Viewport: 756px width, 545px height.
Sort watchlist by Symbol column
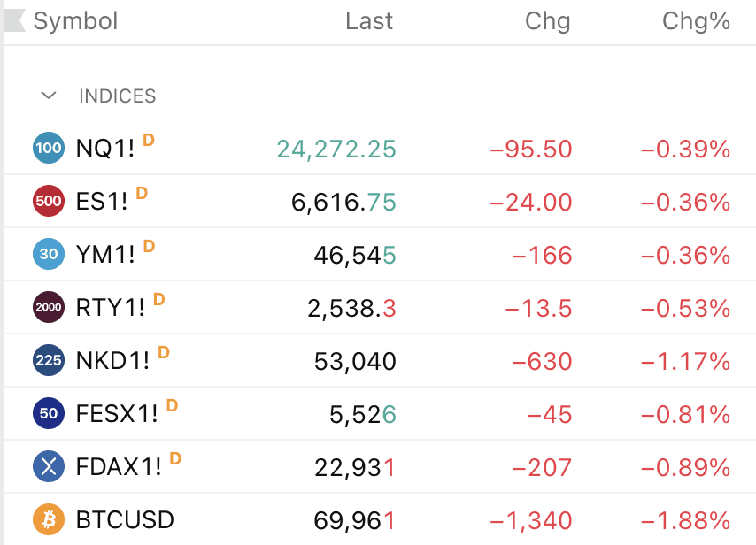(x=75, y=21)
